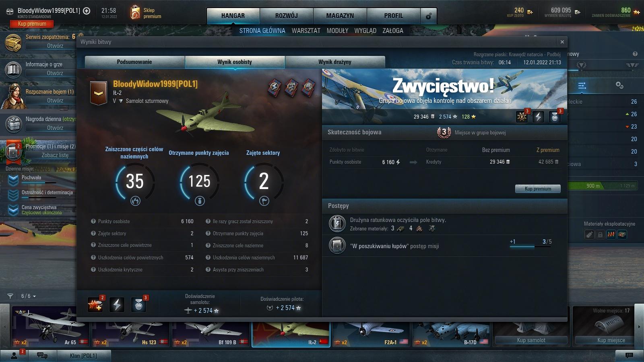Click the medal icon with badge 3 in bottom bar

point(138,304)
